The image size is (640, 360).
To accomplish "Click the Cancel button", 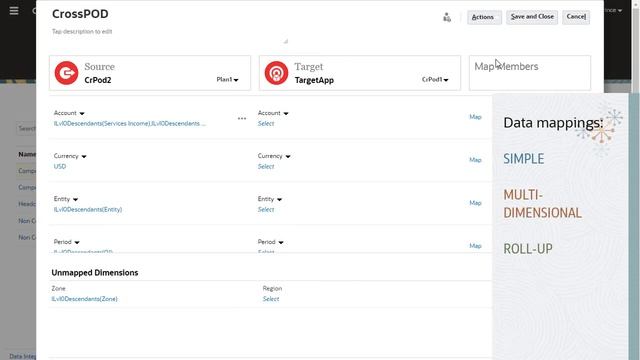I will [x=576, y=17].
